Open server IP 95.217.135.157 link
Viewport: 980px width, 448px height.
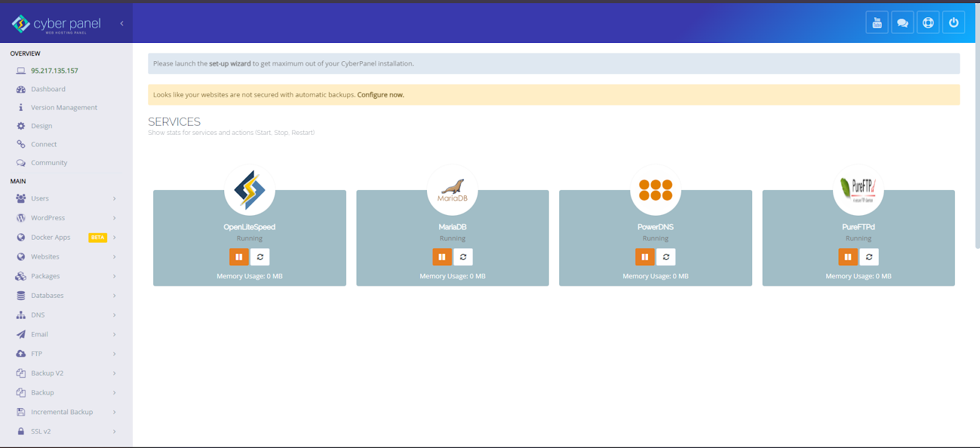point(55,70)
